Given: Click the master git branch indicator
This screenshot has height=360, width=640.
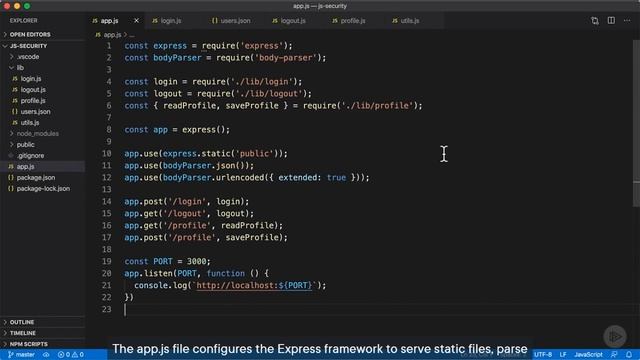Looking at the screenshot, I should coord(21,355).
